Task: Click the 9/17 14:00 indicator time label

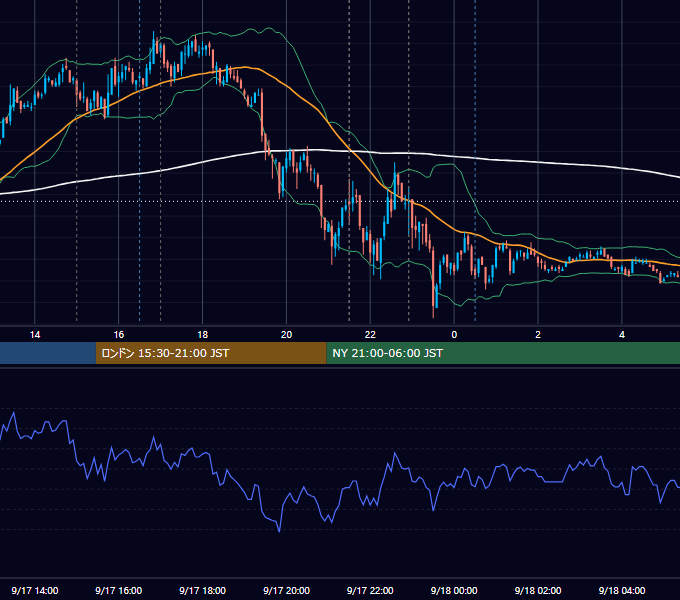Action: 35,590
